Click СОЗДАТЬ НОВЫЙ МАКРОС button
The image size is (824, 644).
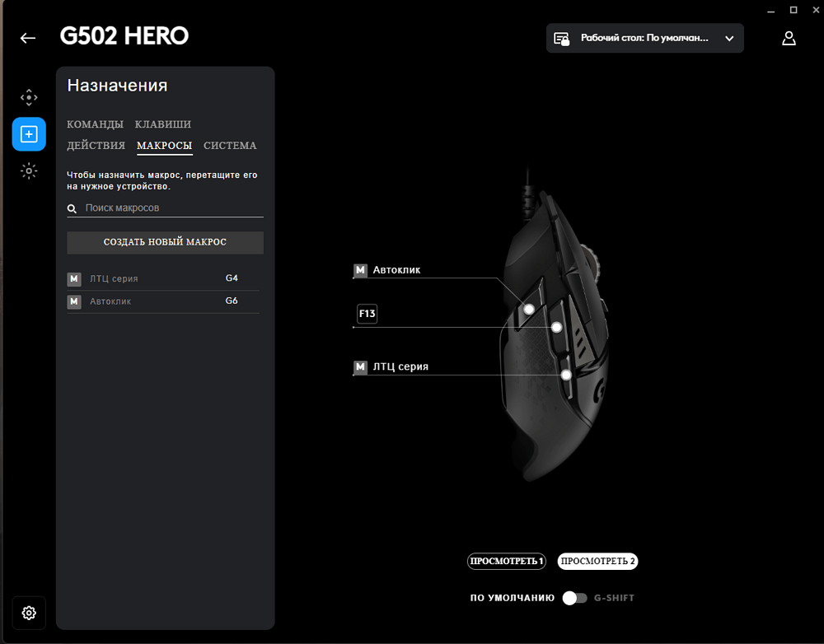[x=165, y=242]
